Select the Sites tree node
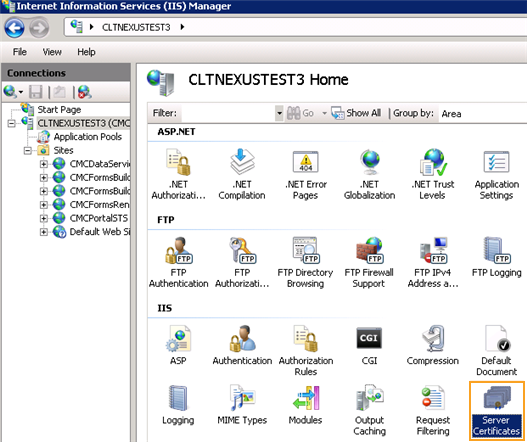Viewport: 527px width, 442px height. pos(63,150)
